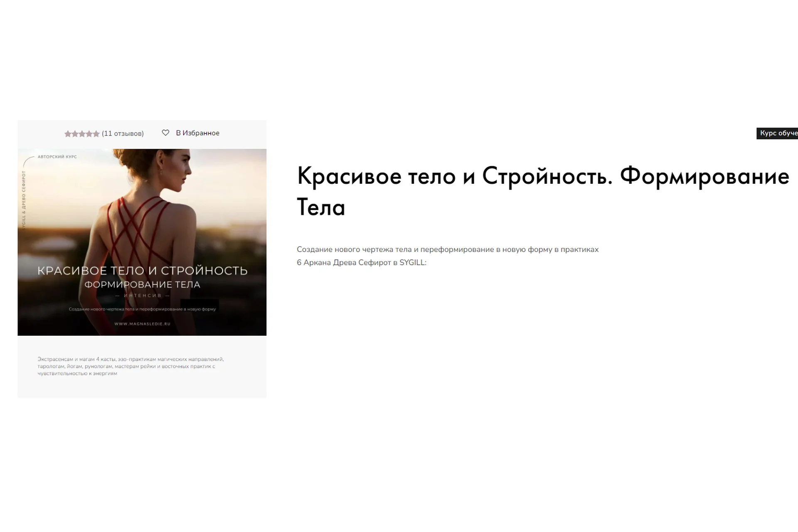Click the second rating star

75,134
